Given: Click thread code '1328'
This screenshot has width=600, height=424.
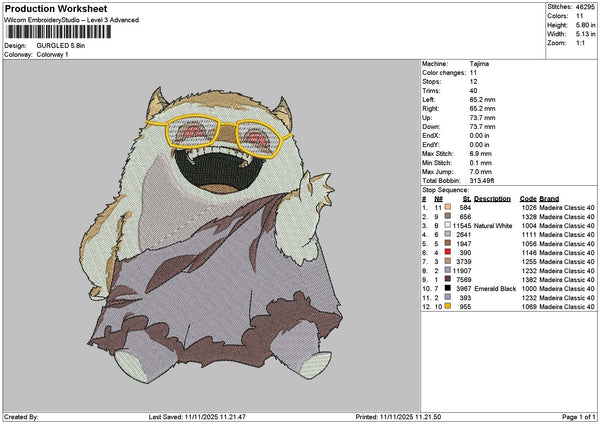Looking at the screenshot, I should pyautogui.click(x=529, y=217).
